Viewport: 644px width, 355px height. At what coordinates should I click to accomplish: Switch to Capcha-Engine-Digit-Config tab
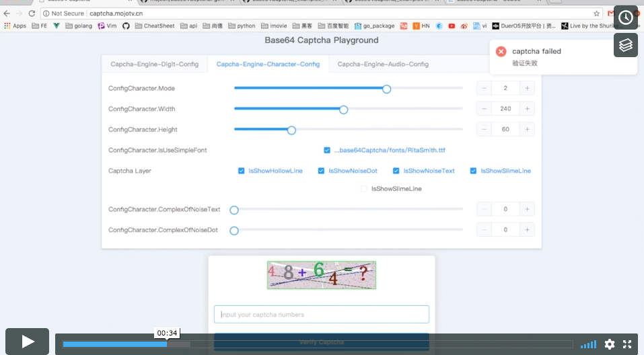tap(154, 64)
